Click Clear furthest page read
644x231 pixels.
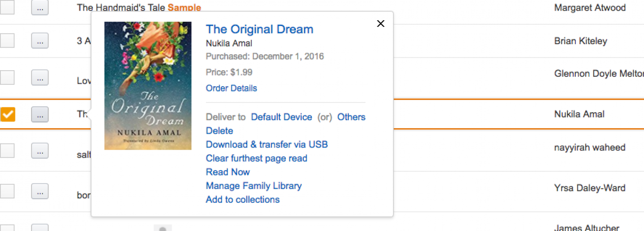click(257, 158)
